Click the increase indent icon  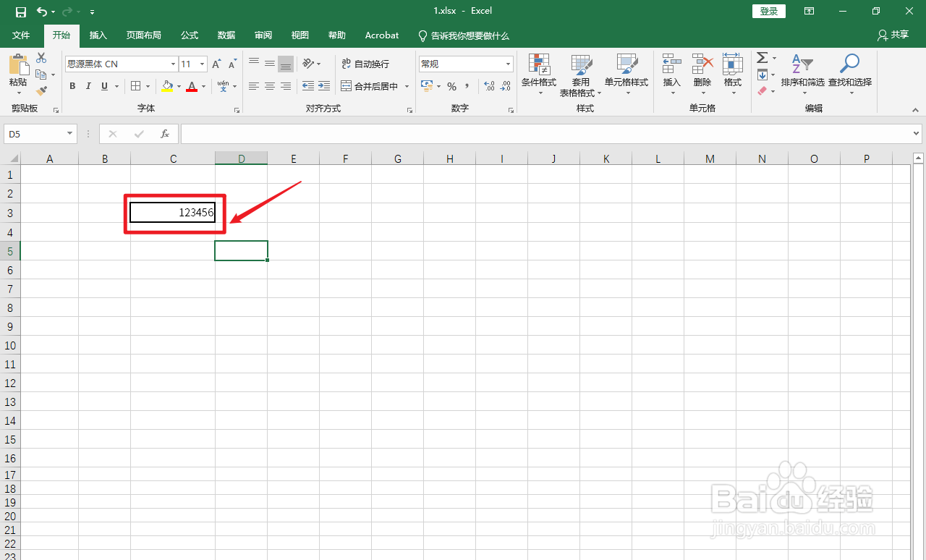[323, 86]
